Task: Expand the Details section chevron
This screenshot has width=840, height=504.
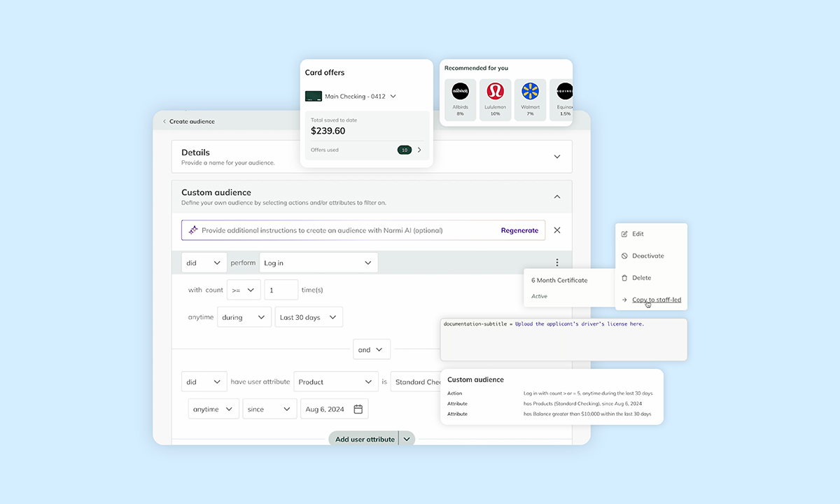Action: coord(557,157)
